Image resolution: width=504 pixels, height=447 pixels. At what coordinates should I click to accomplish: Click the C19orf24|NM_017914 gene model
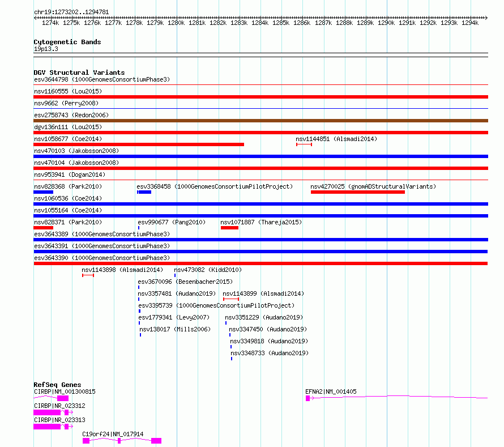(122, 441)
